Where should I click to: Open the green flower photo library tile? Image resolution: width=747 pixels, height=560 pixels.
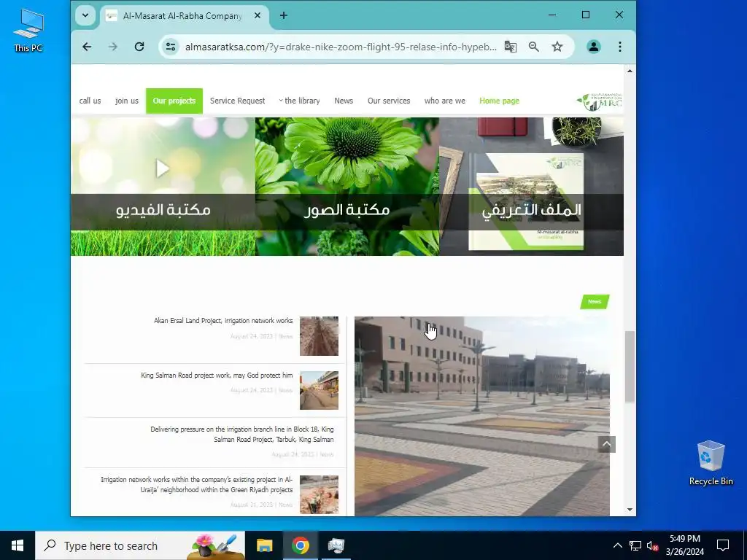[x=347, y=187]
